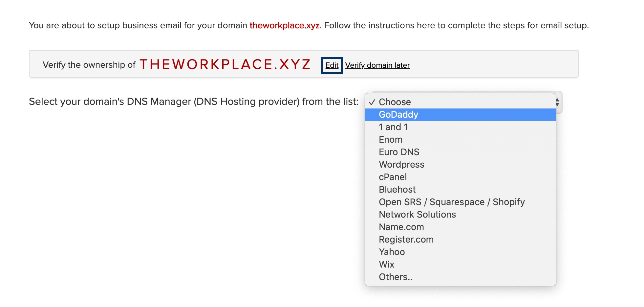Choose Enom from the list
The height and width of the screenshot is (307, 644).
click(460, 139)
